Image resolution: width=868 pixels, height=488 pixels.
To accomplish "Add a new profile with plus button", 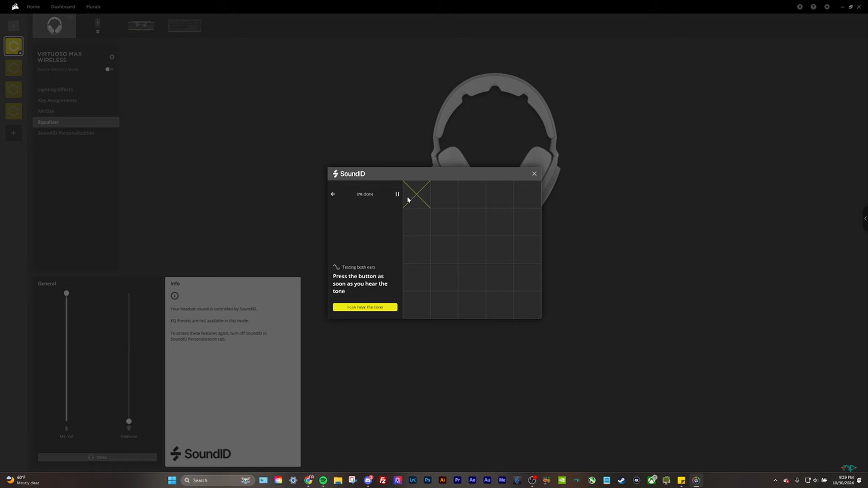I will [x=14, y=133].
